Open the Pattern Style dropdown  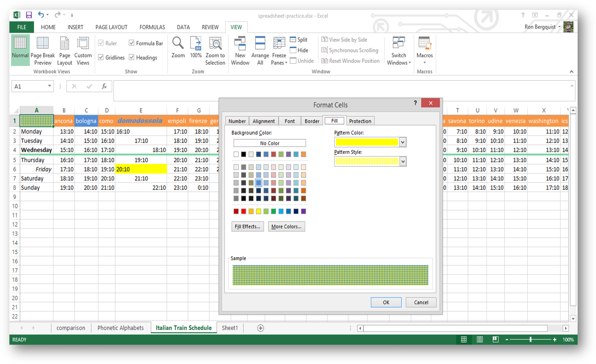403,162
